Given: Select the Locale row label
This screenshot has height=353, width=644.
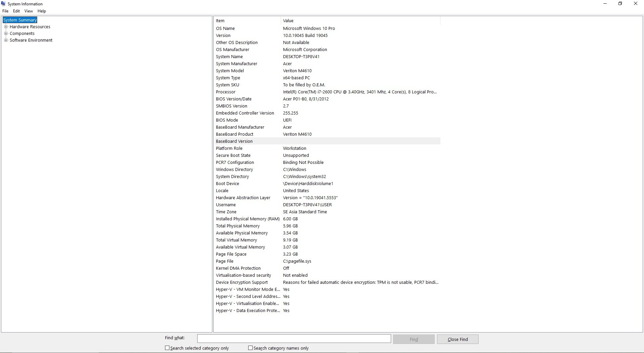Looking at the screenshot, I should (x=222, y=191).
